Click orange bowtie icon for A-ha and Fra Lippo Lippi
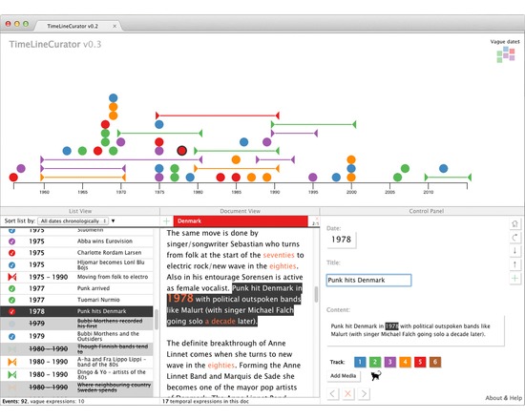 [12, 362]
